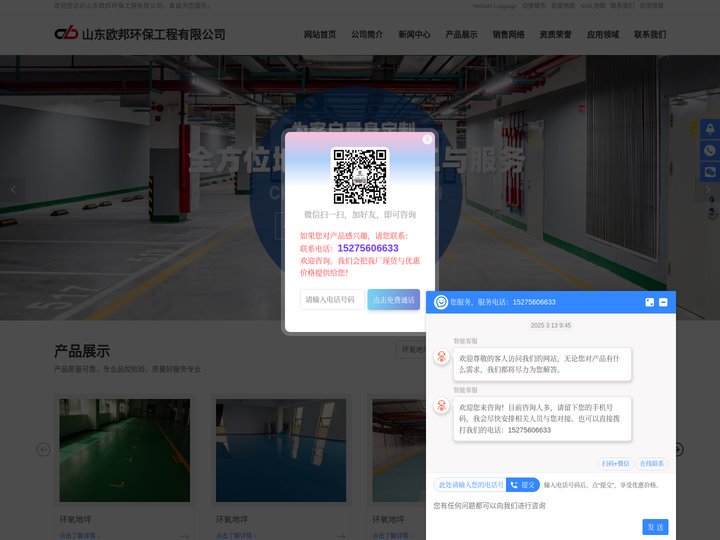This screenshot has width=720, height=540.
Task: Select the 环氧地坪 category tab in product section
Action: pyautogui.click(x=411, y=350)
